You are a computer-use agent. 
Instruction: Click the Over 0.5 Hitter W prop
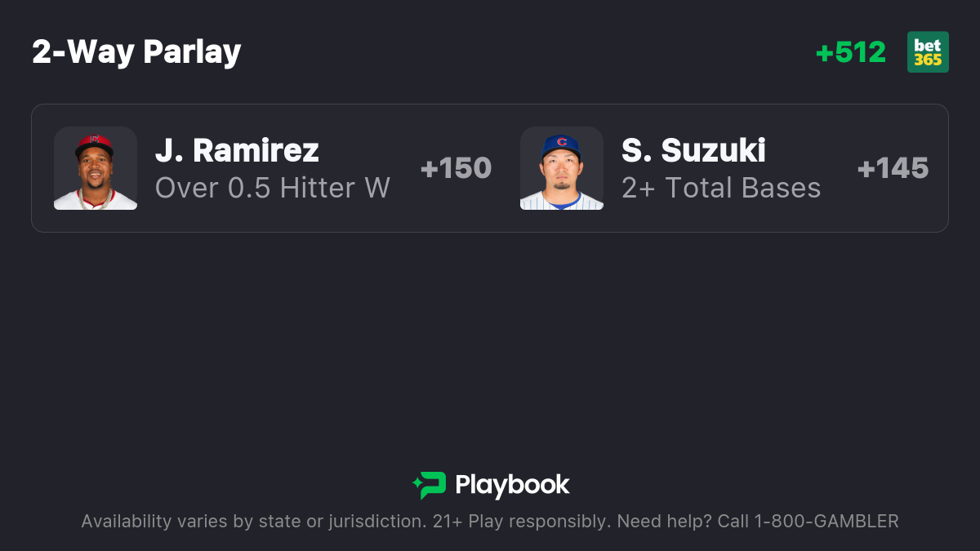point(272,188)
